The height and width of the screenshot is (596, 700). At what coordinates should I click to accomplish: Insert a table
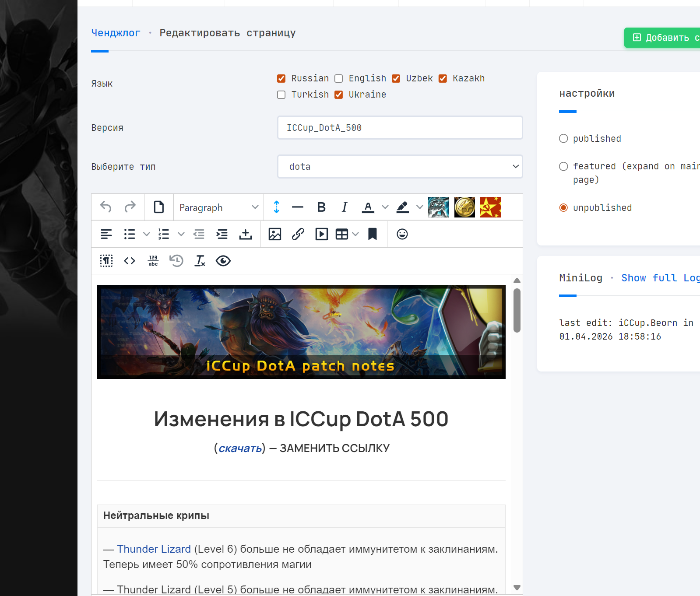tap(342, 234)
